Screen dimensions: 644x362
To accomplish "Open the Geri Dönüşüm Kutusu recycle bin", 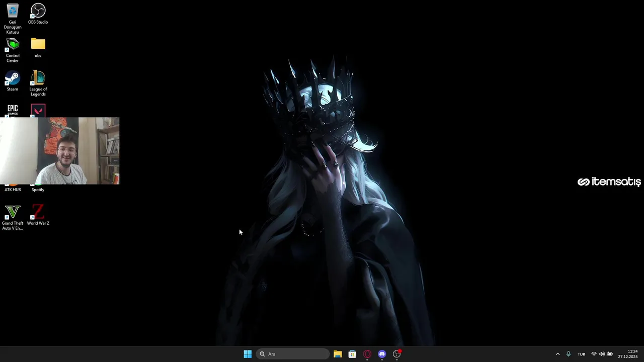I will click(13, 19).
